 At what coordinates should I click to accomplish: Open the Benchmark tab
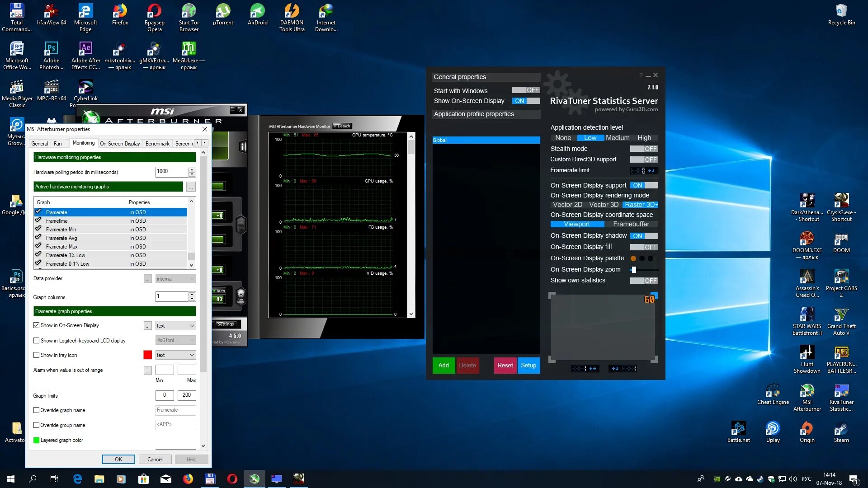click(x=157, y=144)
